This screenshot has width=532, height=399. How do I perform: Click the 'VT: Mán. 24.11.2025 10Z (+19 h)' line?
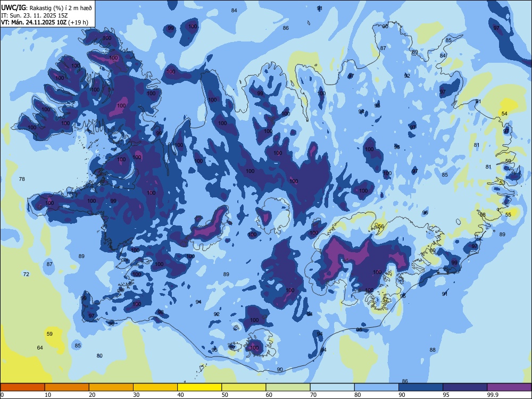click(x=45, y=22)
